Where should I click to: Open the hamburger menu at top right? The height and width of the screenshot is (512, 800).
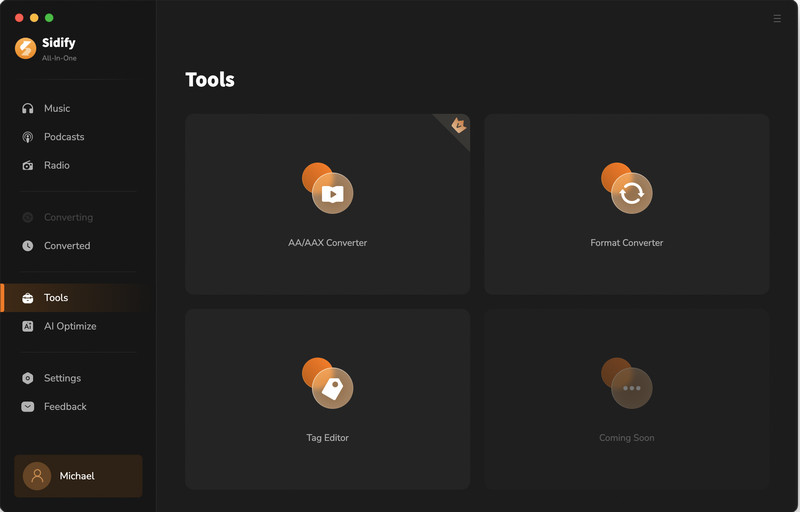tap(777, 18)
